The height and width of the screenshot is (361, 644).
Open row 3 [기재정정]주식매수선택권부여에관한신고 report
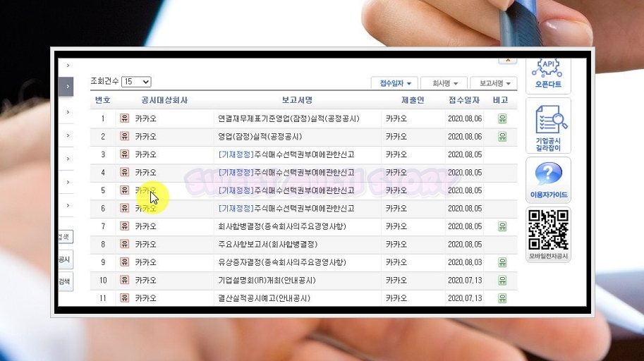tap(286, 154)
